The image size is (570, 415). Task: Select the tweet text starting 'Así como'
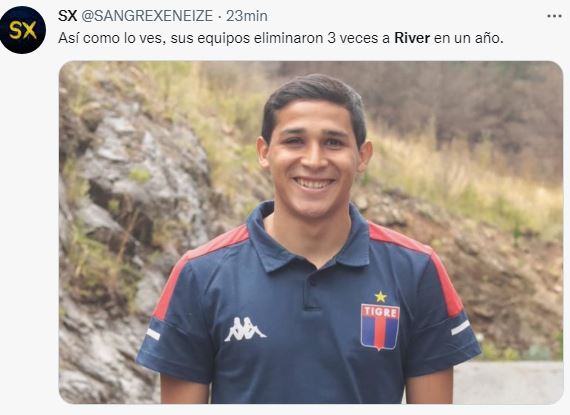coord(281,38)
